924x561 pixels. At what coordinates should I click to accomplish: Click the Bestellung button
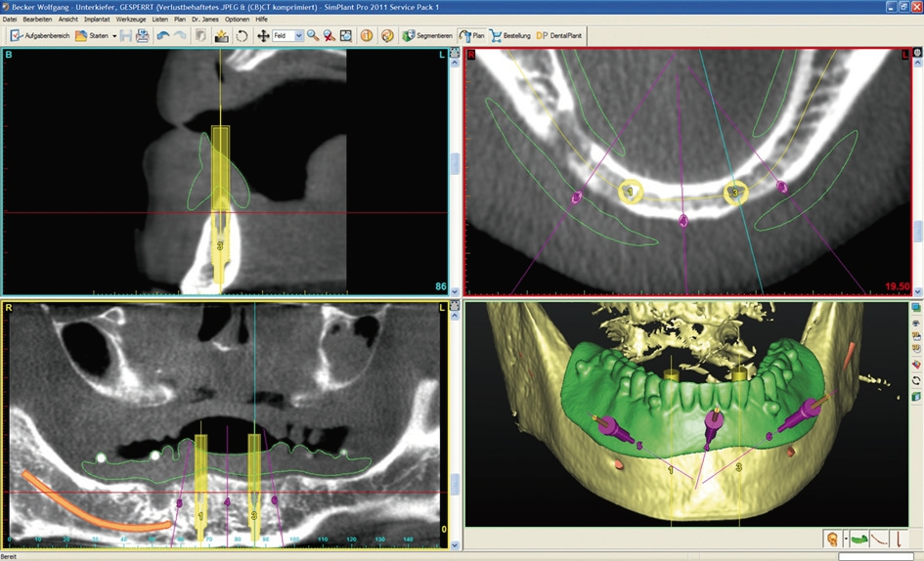[x=510, y=36]
